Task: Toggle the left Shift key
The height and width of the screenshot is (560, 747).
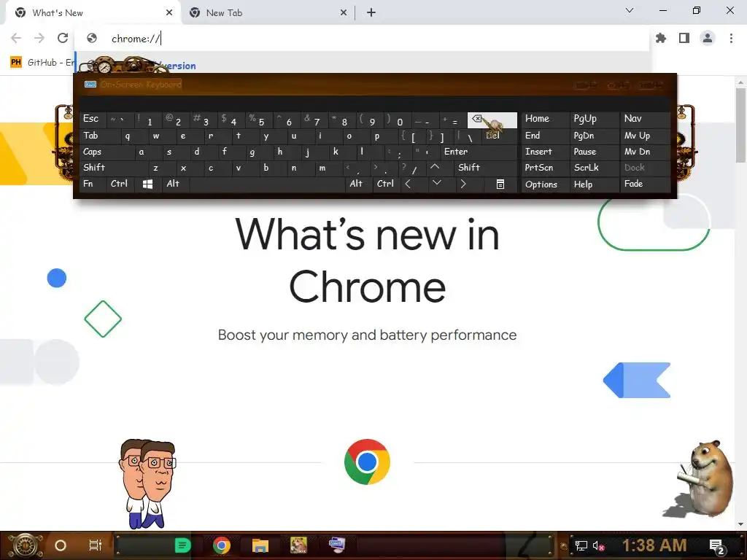Action: (113, 167)
